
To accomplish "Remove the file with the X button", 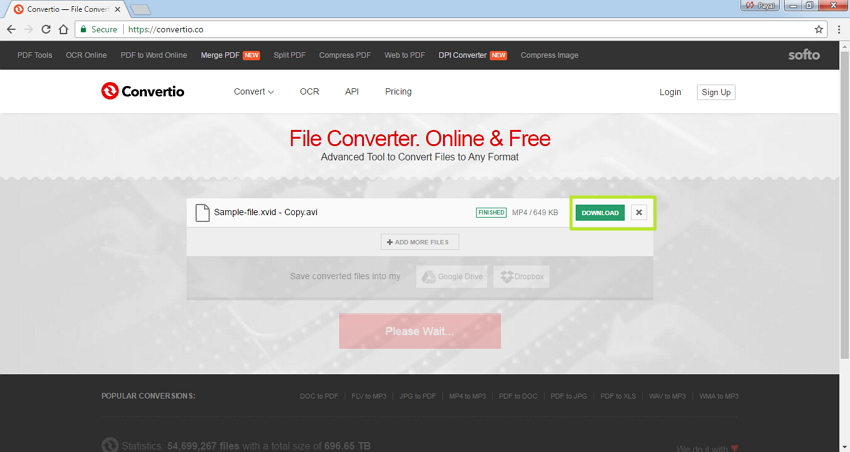I will [x=639, y=212].
